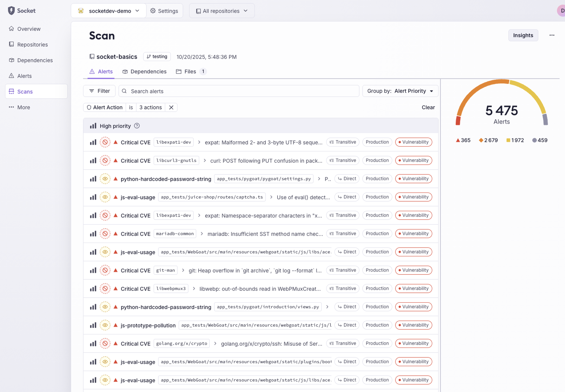Click the monitor eye icon in the plugins/boot row
The image size is (565, 392).
pos(105,362)
